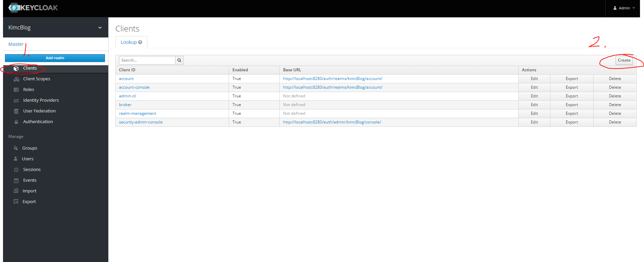Screen dimensions: 644x262
Task: Click the search magnifier button
Action: click(179, 60)
